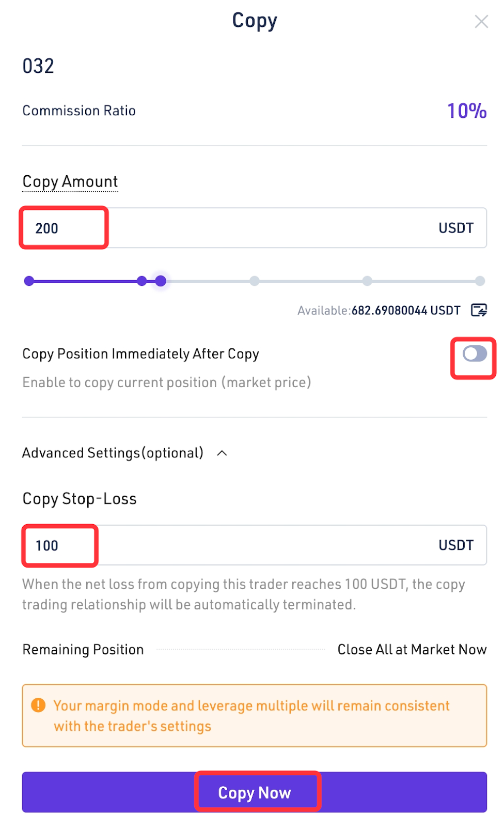Image resolution: width=504 pixels, height=827 pixels.
Task: Collapse Advanced Settings using the chevron arrow
Action: click(x=222, y=453)
